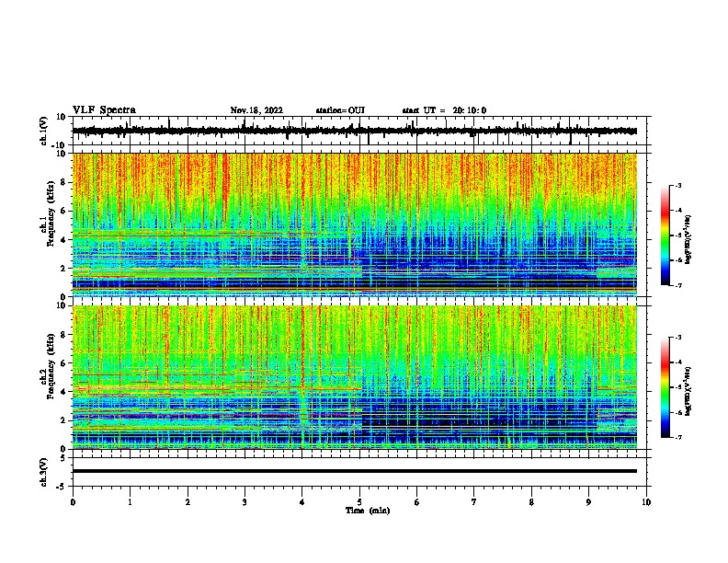Click the '-7' value on ch.1 colorbar
Viewport: 728px width, 563px height.
(678, 285)
